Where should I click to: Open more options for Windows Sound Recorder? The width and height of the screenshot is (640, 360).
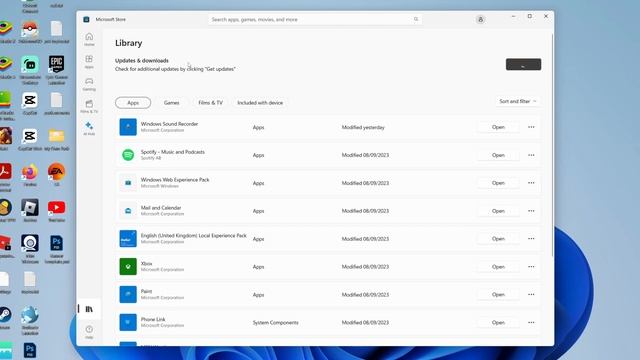point(531,127)
